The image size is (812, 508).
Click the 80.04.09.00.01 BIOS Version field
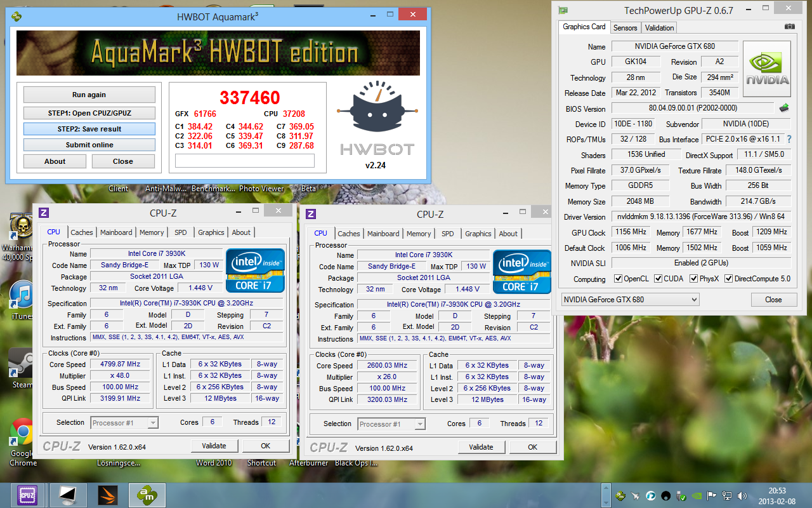693,108
